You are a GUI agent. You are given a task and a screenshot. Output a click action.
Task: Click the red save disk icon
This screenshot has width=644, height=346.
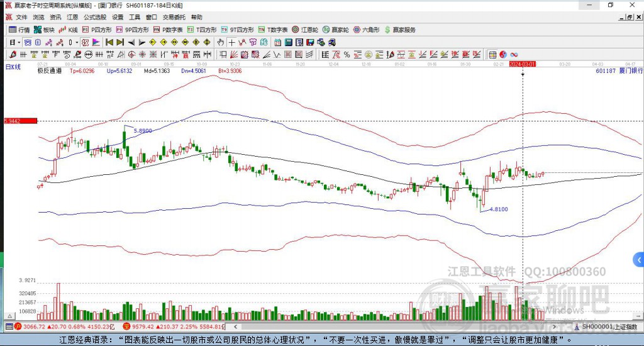pos(310,42)
